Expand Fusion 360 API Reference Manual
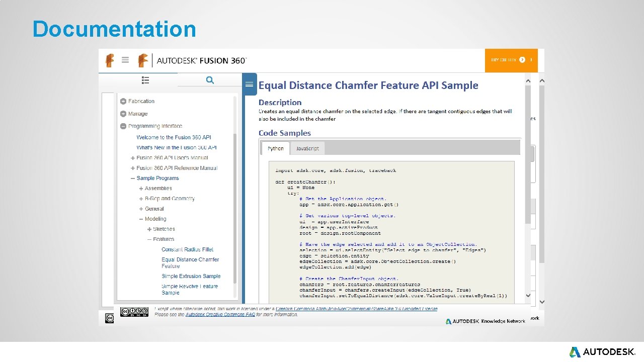This screenshot has height=362, width=644. pyautogui.click(x=133, y=168)
